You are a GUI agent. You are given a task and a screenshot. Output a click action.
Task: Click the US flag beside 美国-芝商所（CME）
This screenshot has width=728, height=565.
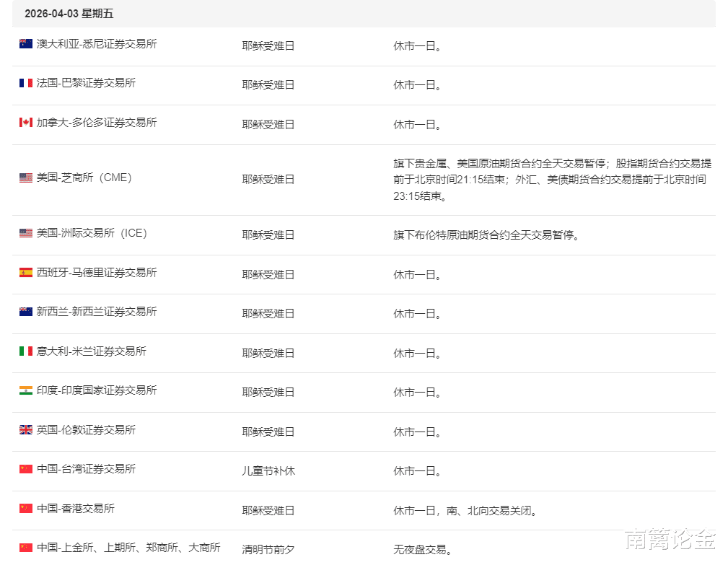pos(25,178)
